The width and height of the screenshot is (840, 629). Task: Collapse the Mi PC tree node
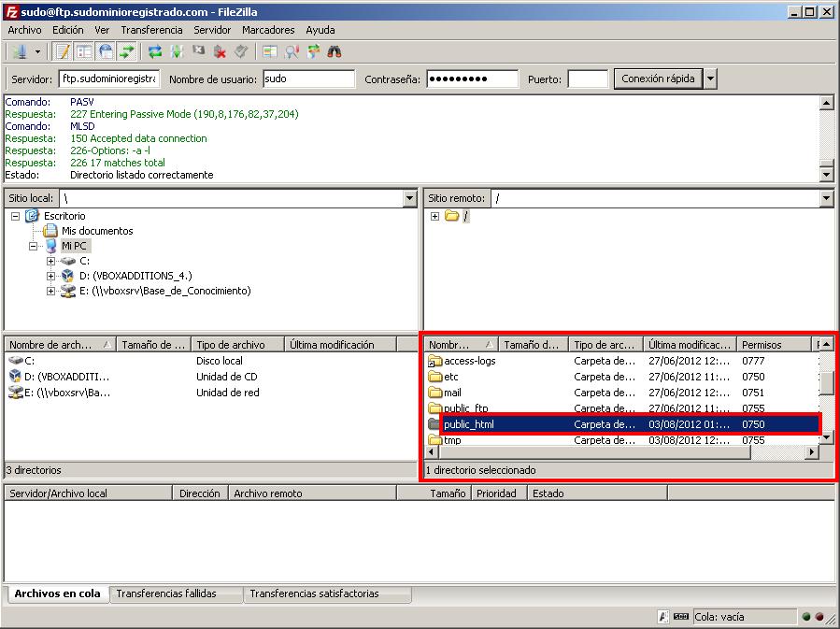coord(34,247)
